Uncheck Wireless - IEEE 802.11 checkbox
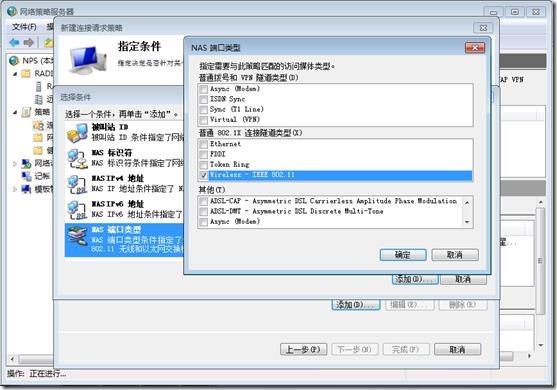Viewport: 557px width, 390px height. (204, 175)
